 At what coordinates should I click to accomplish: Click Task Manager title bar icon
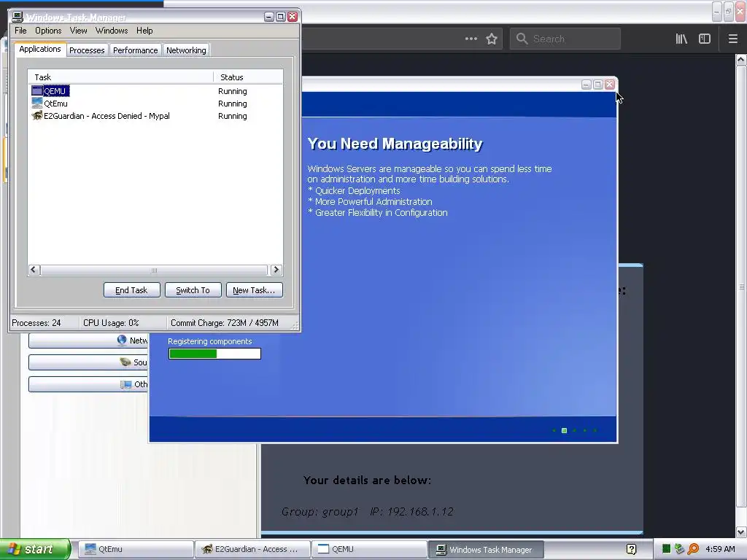pyautogui.click(x=18, y=17)
